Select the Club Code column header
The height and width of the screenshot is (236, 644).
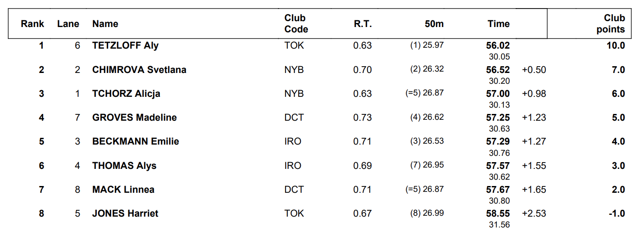click(x=296, y=24)
